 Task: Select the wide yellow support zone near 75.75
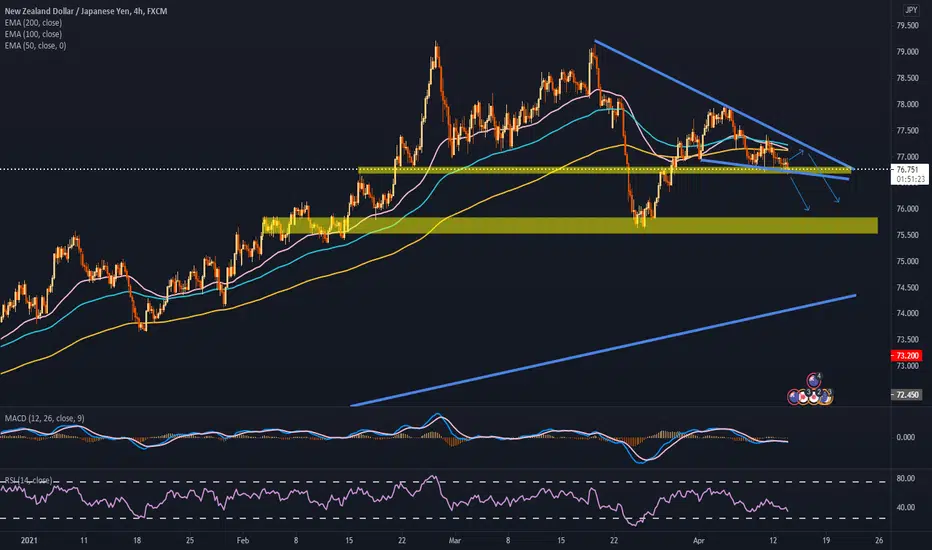point(570,225)
